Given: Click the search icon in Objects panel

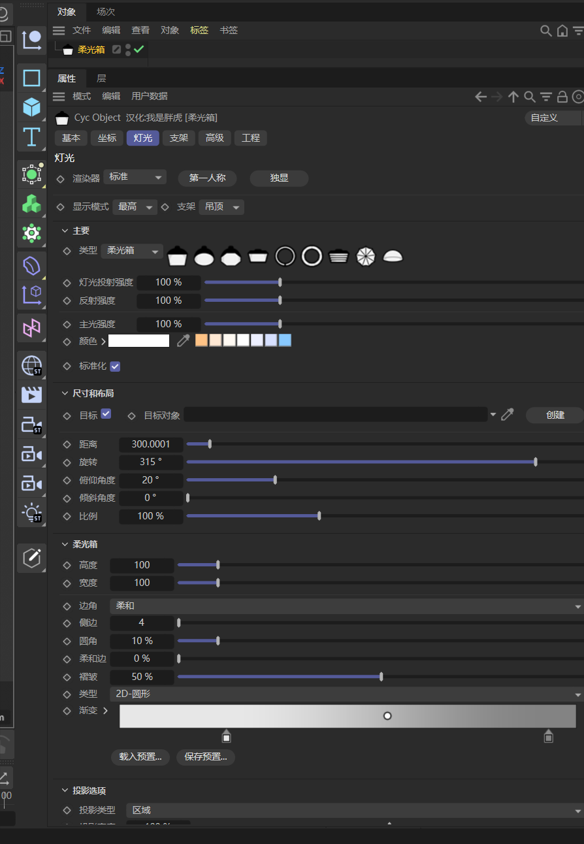Looking at the screenshot, I should point(546,31).
